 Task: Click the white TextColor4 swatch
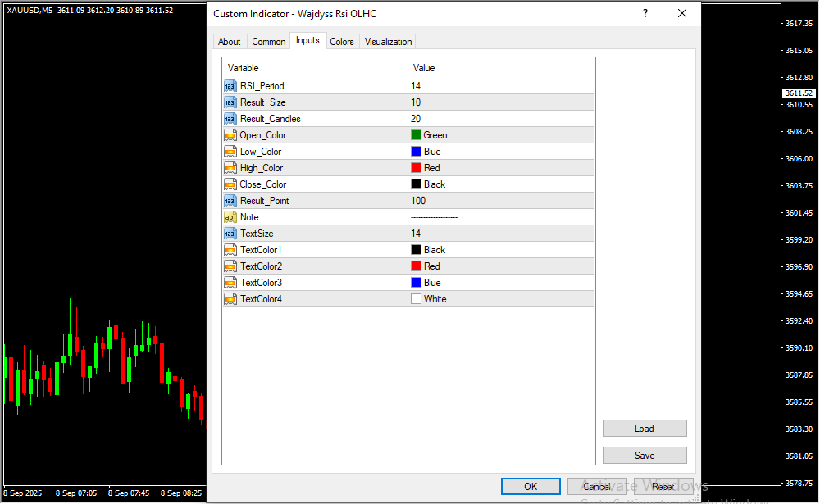coord(416,299)
